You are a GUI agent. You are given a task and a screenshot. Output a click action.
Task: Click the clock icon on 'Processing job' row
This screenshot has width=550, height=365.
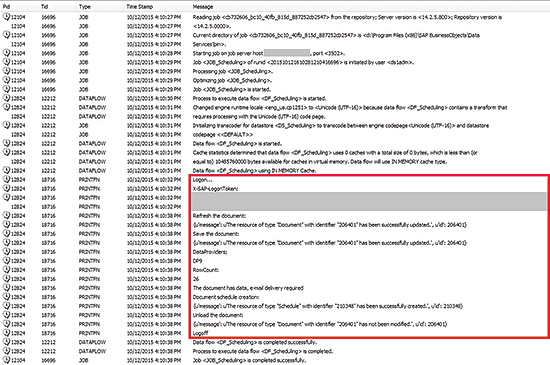(x=6, y=70)
